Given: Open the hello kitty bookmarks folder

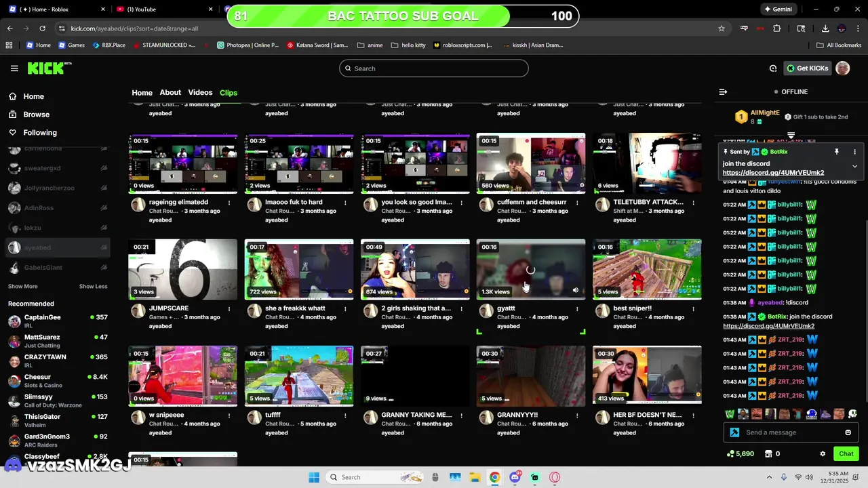Looking at the screenshot, I should [408, 45].
